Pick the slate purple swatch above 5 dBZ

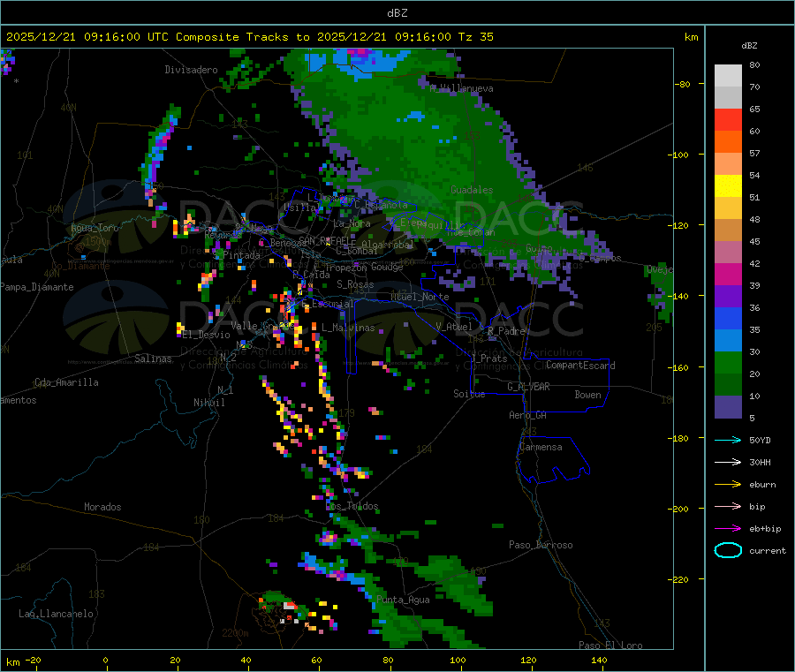click(728, 407)
